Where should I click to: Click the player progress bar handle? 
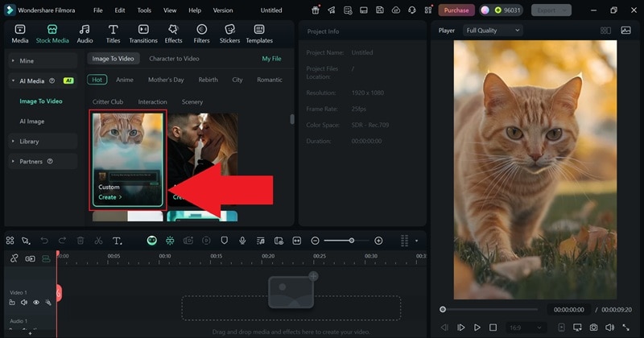coord(443,309)
